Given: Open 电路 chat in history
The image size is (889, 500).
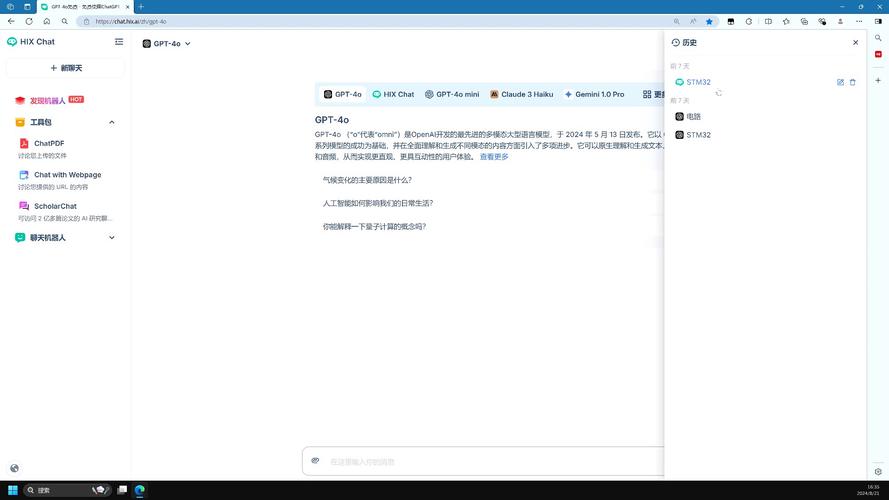Looking at the screenshot, I should [x=688, y=117].
